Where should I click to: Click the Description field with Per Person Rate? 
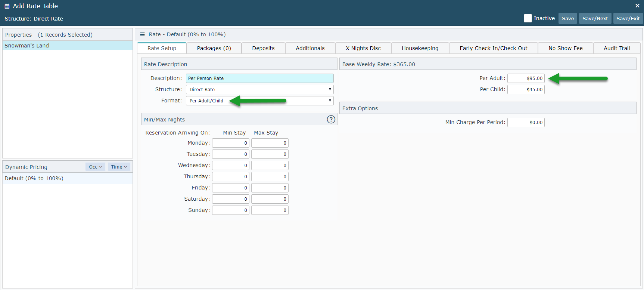pos(259,78)
